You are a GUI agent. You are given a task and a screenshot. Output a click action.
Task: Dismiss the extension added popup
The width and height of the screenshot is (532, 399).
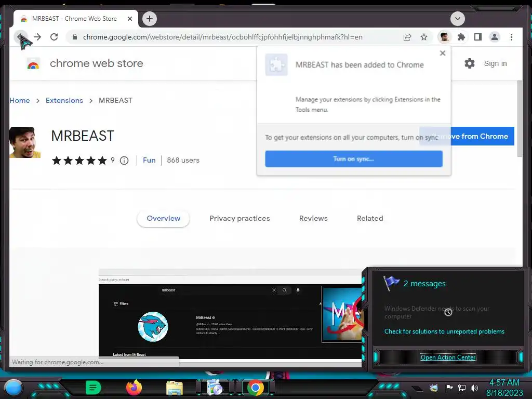[443, 53]
